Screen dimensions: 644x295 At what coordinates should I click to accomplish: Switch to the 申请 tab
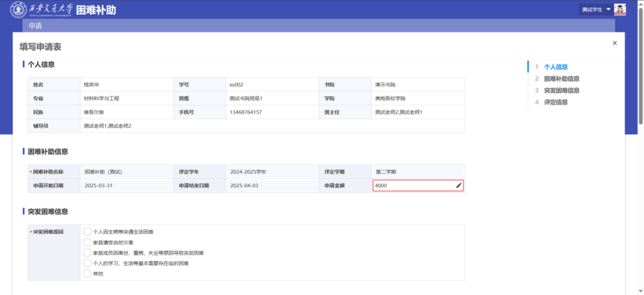[35, 26]
